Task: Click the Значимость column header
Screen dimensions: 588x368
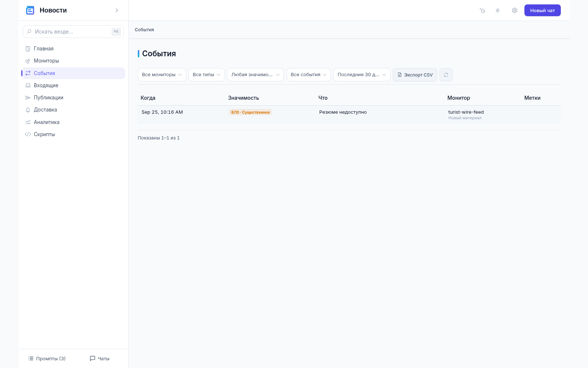Action: (x=243, y=98)
